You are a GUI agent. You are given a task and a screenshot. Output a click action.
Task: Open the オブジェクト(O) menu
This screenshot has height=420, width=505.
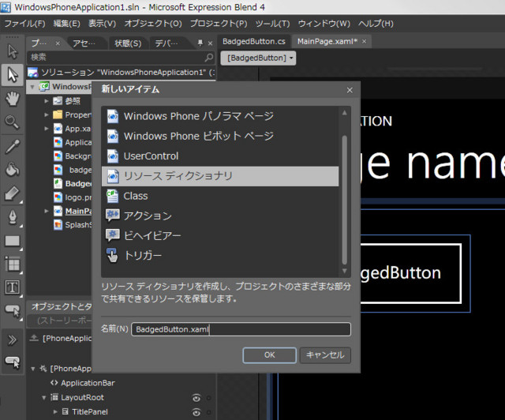(x=153, y=24)
